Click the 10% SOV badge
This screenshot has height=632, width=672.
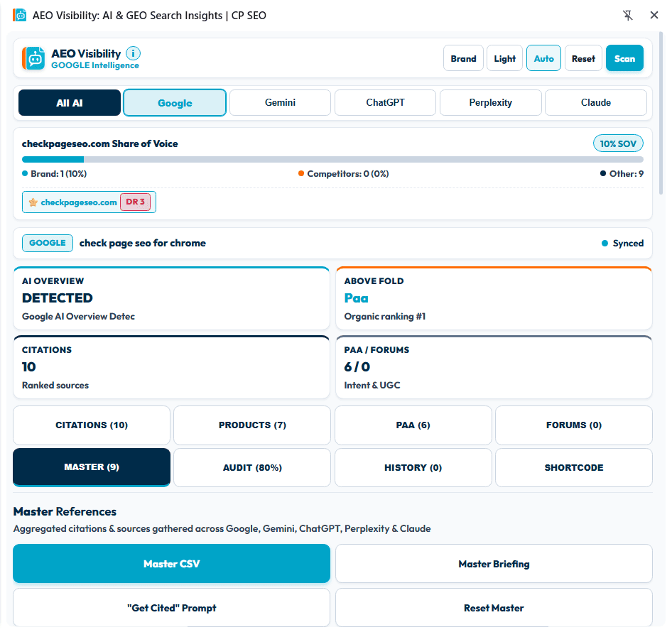coord(618,143)
